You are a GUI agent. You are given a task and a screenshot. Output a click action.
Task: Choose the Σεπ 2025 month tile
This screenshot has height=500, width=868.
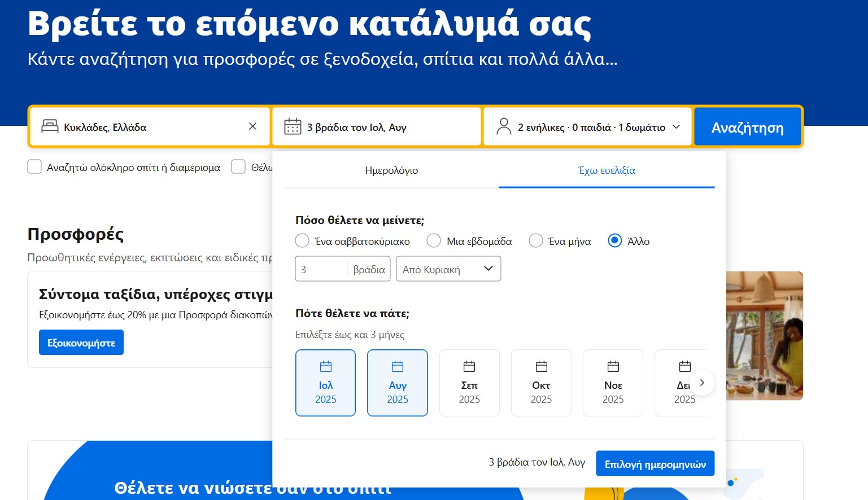(x=469, y=383)
